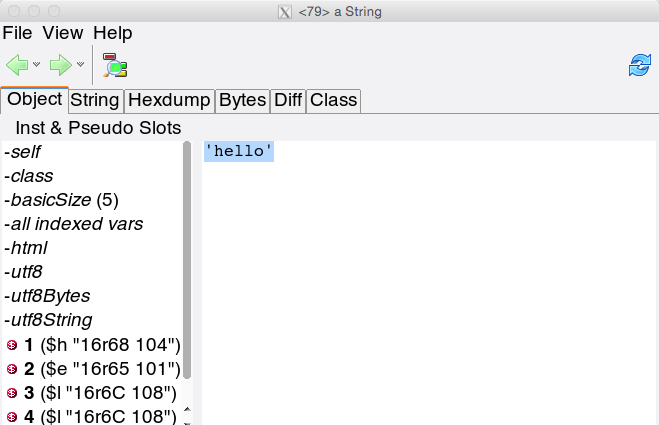Click the 'hello' text in value pane

coord(239,151)
